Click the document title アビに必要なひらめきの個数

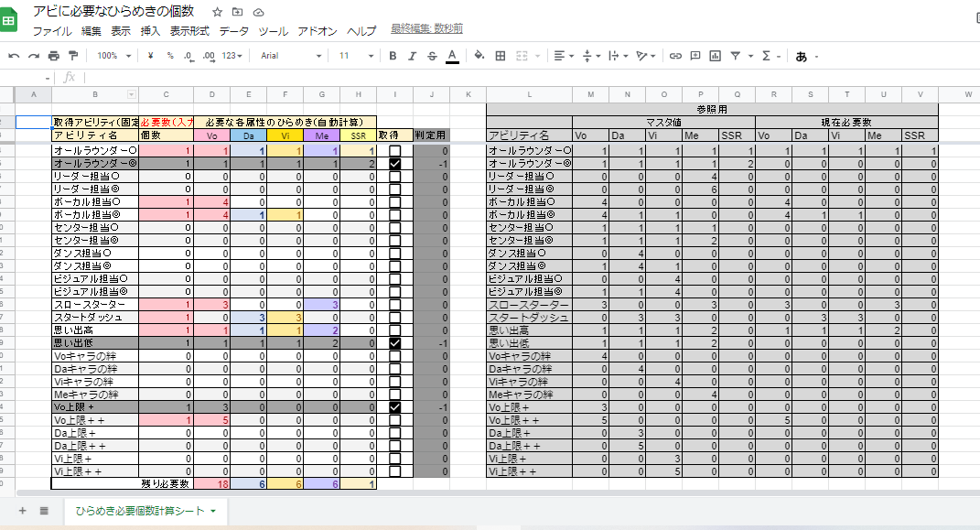113,11
